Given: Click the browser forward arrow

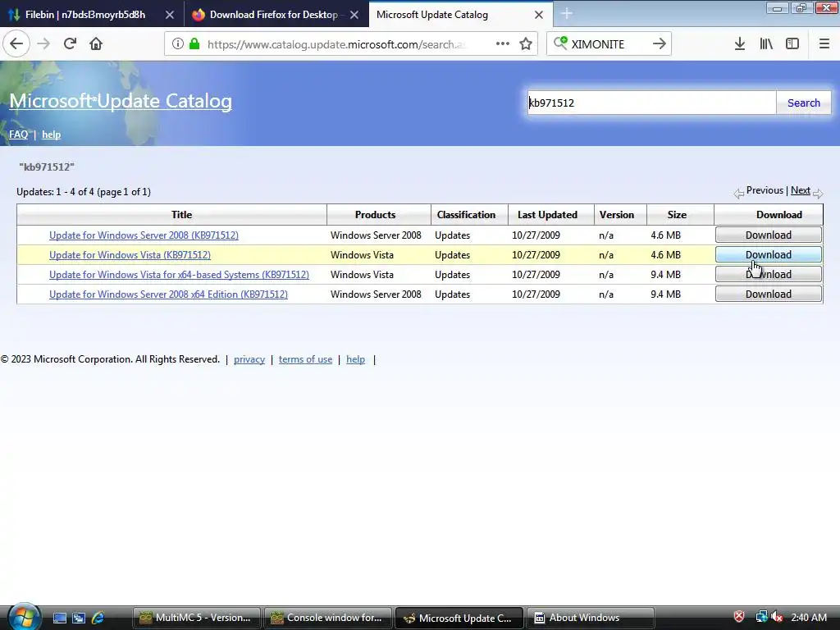Looking at the screenshot, I should (43, 43).
